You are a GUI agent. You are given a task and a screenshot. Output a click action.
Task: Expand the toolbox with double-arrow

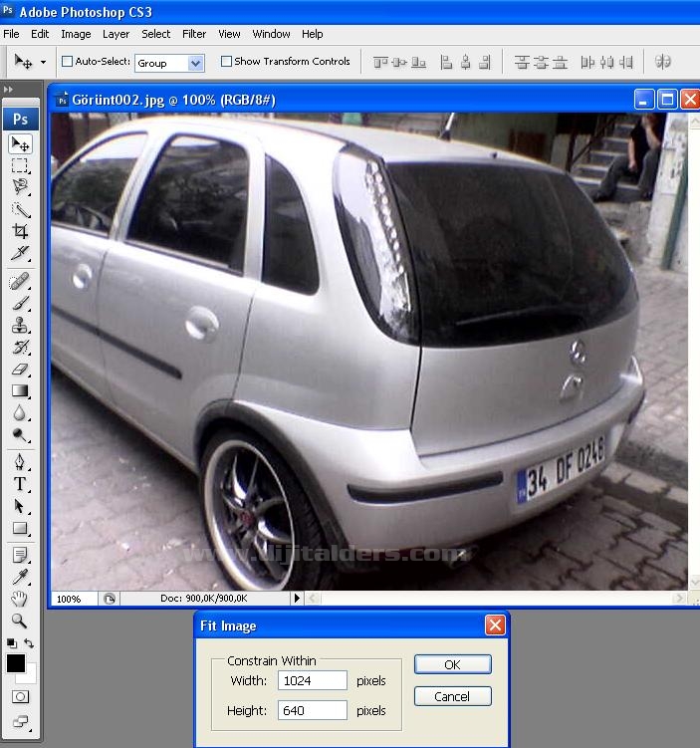pos(8,90)
